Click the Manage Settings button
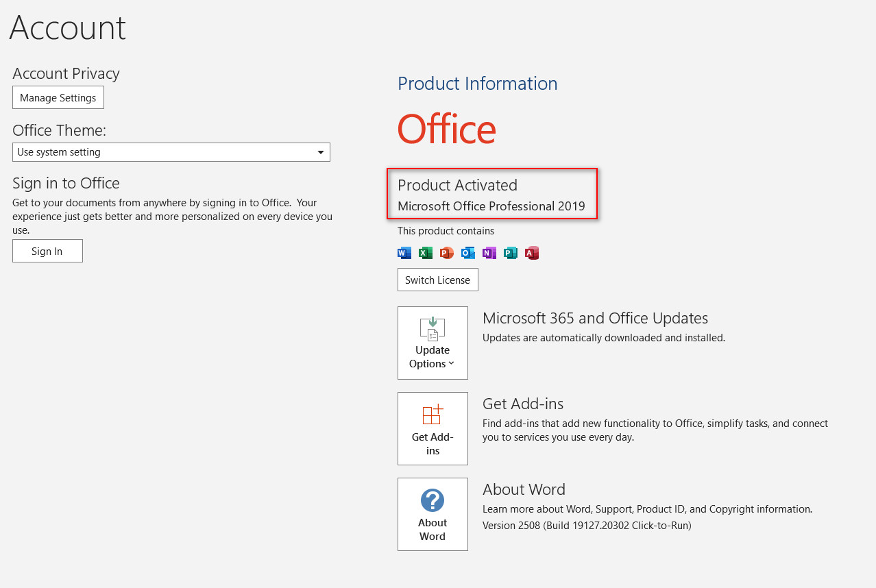 tap(58, 97)
